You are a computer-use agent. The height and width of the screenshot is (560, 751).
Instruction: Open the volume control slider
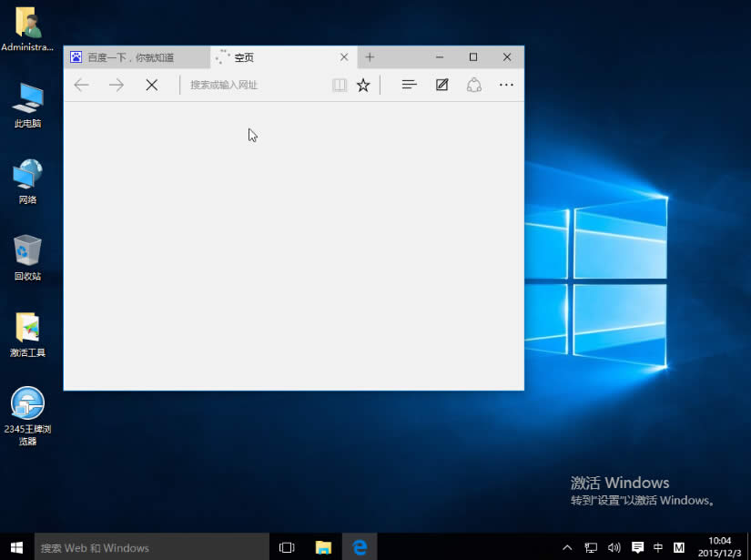[x=614, y=547]
